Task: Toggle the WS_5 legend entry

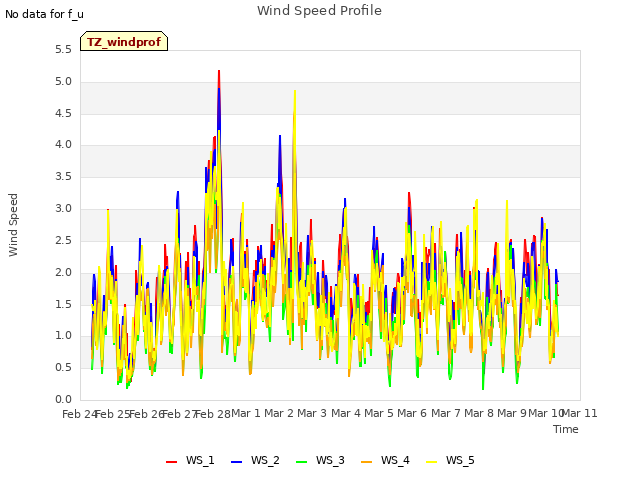Action: tap(450, 460)
